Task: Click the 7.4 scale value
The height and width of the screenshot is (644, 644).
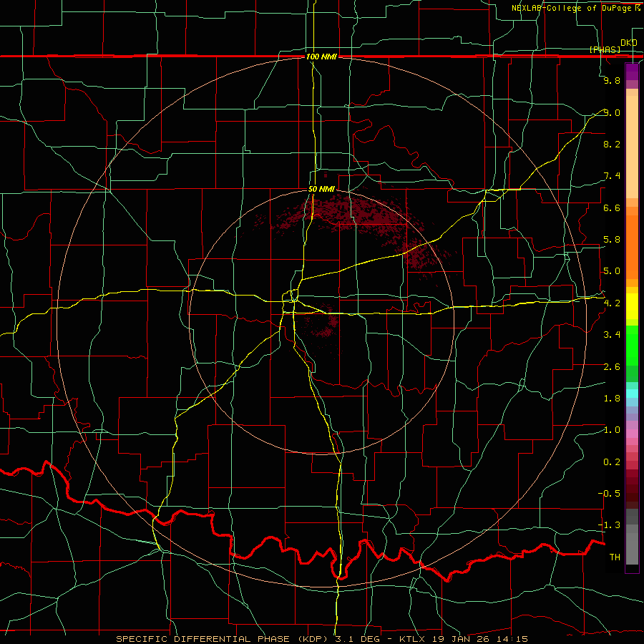Action: click(612, 176)
